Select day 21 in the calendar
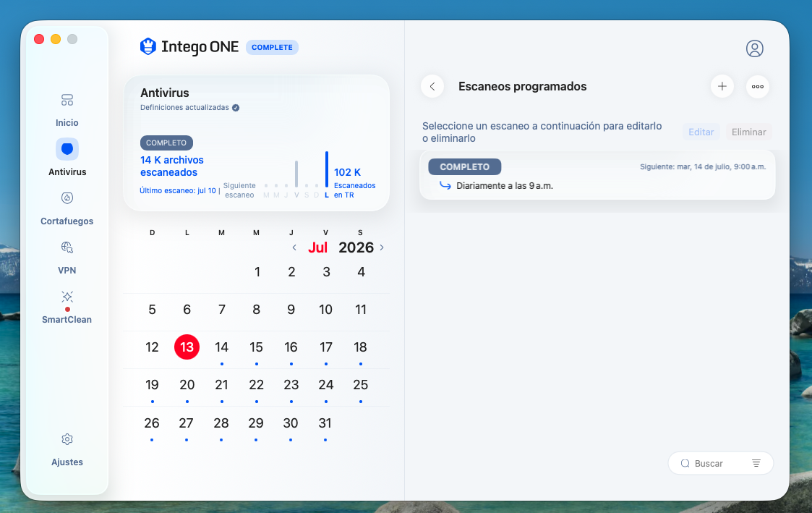This screenshot has height=513, width=812. (x=222, y=385)
